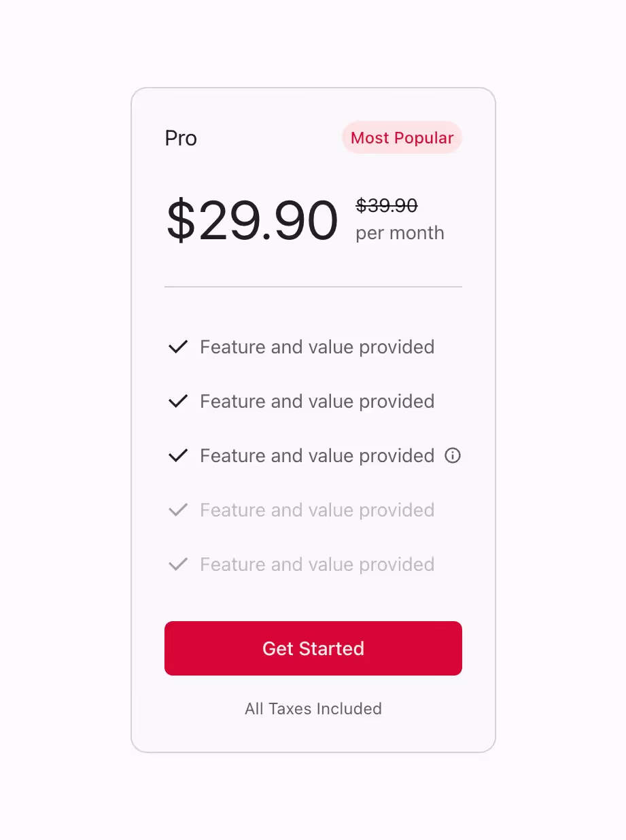
Task: Select the gray checkmark on fifth feature row
Action: (177, 564)
